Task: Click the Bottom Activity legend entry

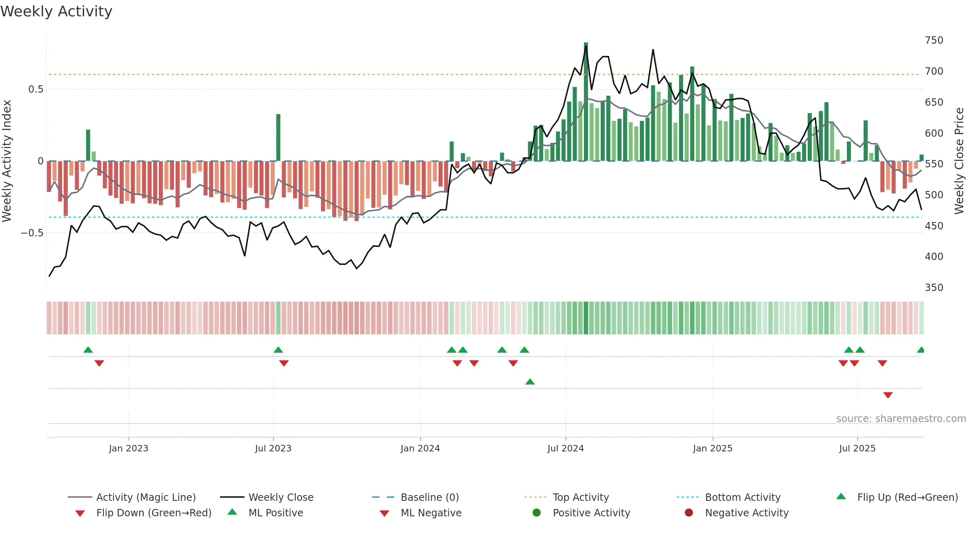Action: pyautogui.click(x=728, y=497)
